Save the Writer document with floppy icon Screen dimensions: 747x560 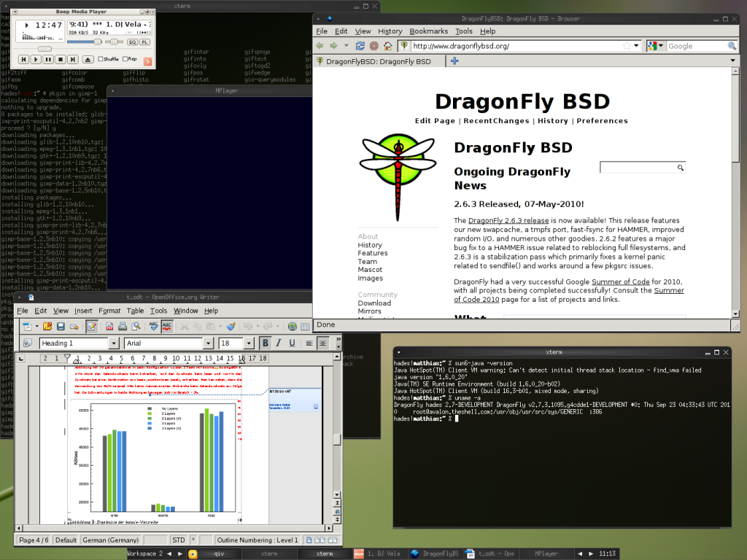point(61,326)
